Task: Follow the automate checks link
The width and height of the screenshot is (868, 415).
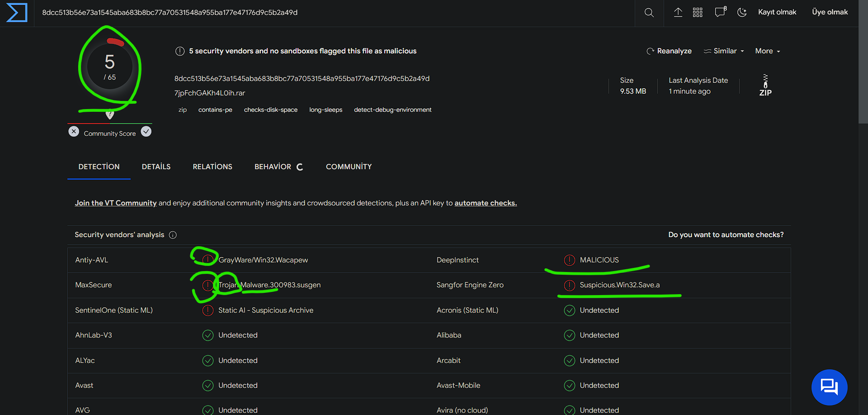Action: pos(486,203)
